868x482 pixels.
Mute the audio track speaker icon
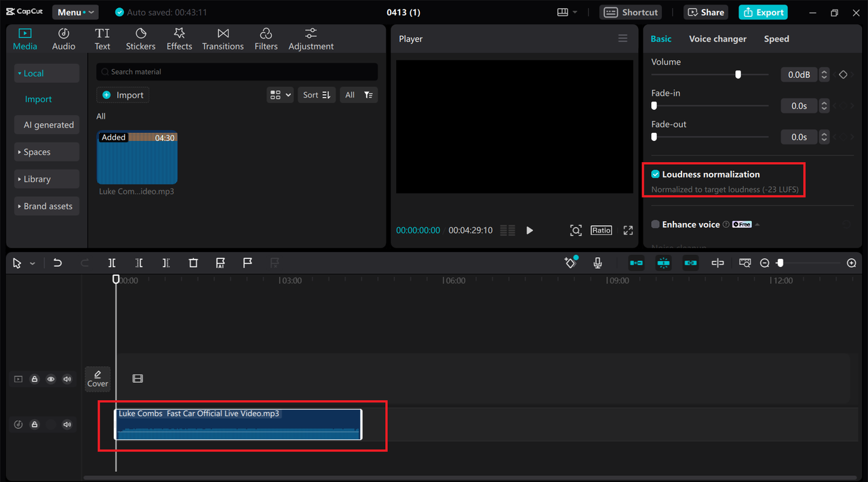(x=67, y=424)
